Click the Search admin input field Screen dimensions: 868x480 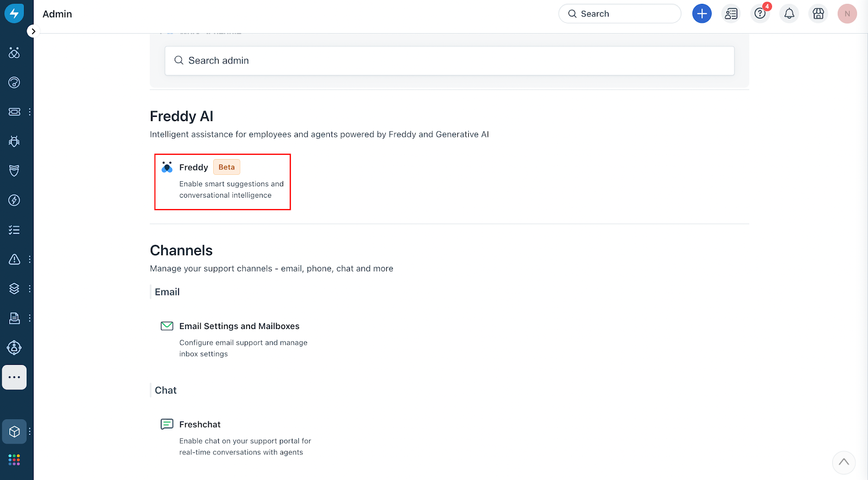[x=450, y=60]
